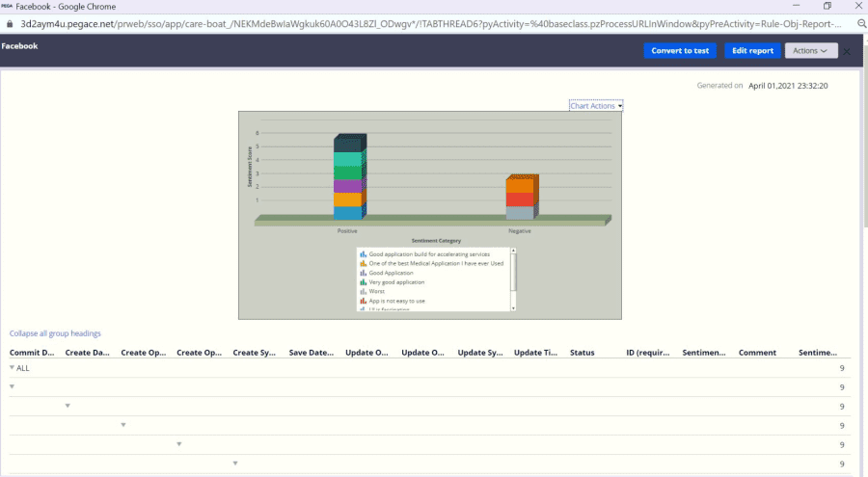
Task: Collapse the group arrow under first Create Op... column
Action: point(123,425)
